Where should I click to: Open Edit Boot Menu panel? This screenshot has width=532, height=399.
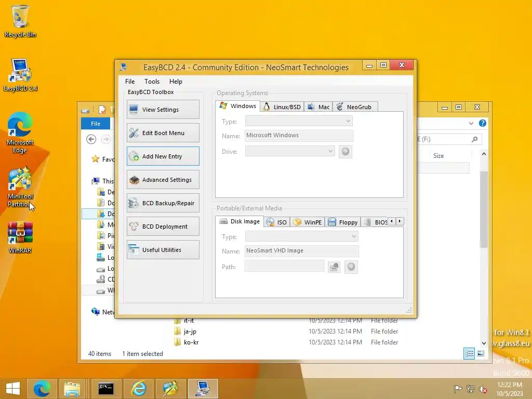(163, 132)
